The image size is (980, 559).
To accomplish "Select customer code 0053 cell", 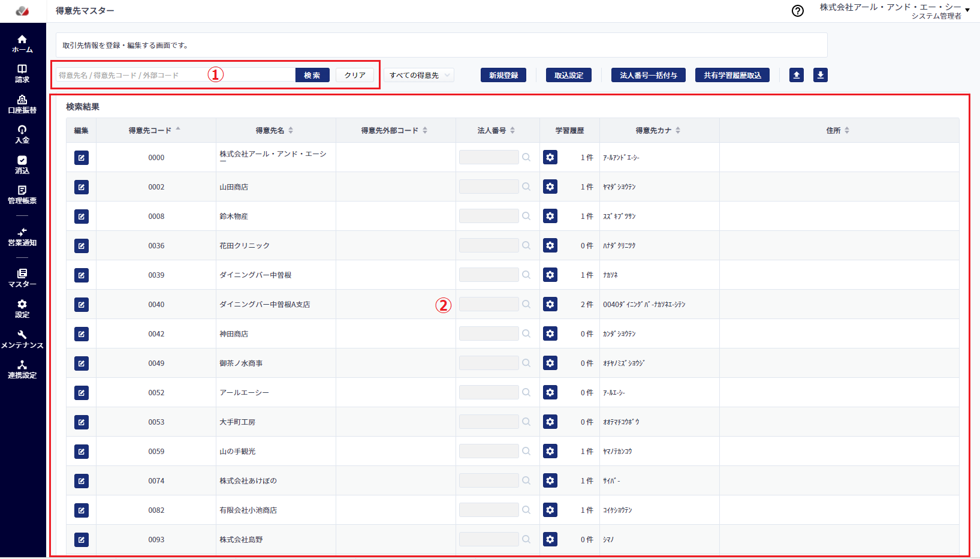I will point(156,422).
